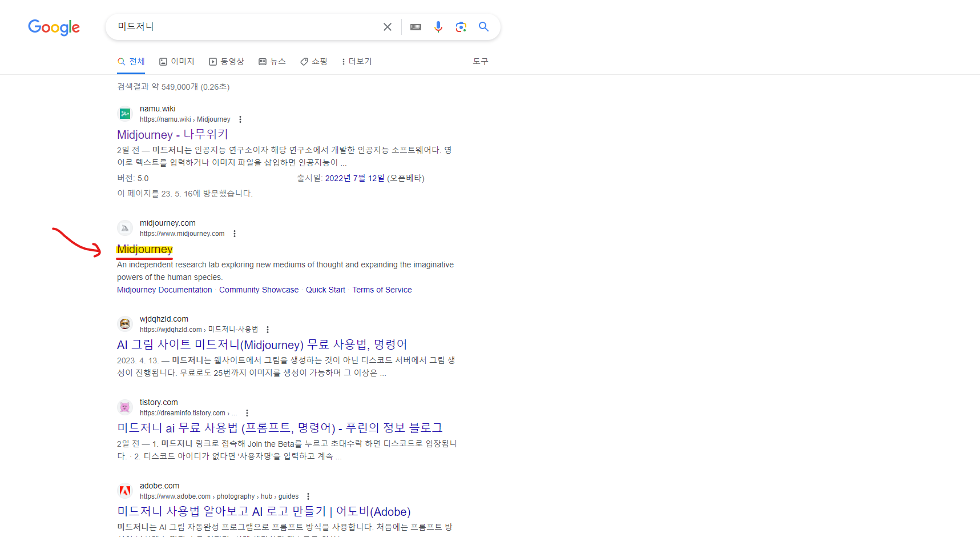The image size is (980, 537).
Task: Click the namu.wiki favicon
Action: click(x=125, y=114)
